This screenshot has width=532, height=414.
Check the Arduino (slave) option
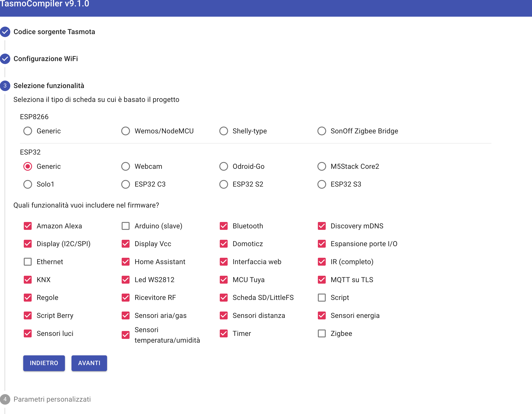[125, 226]
